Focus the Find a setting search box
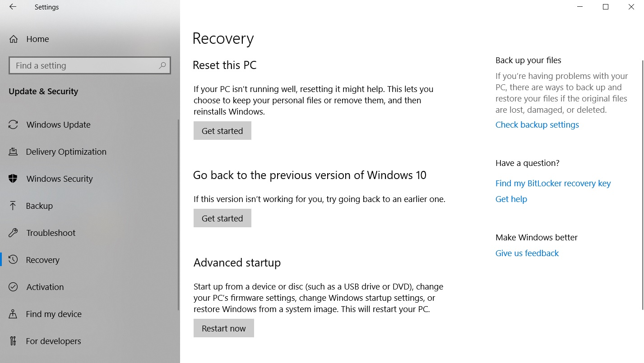This screenshot has width=644, height=363. click(x=90, y=66)
